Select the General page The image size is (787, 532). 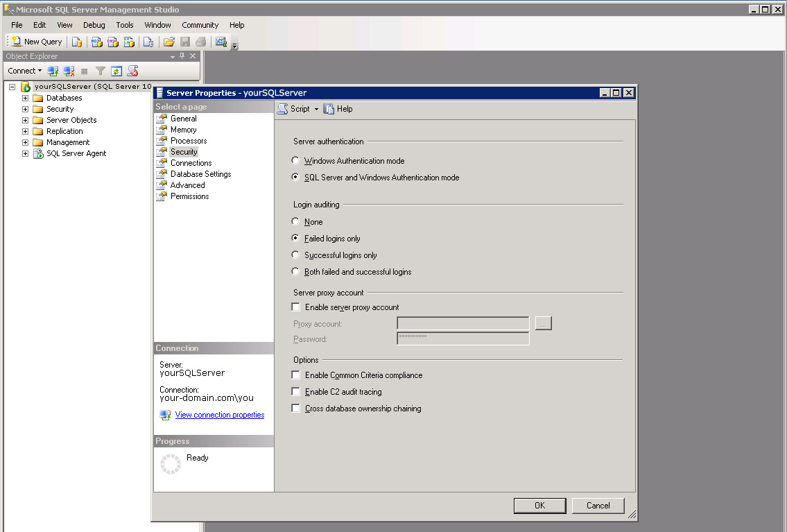click(184, 119)
